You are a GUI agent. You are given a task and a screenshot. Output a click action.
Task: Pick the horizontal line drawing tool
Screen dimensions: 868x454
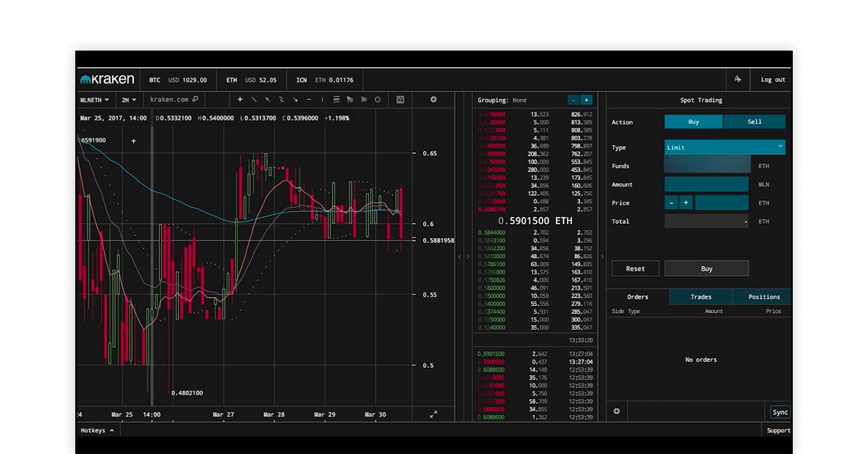pyautogui.click(x=309, y=100)
